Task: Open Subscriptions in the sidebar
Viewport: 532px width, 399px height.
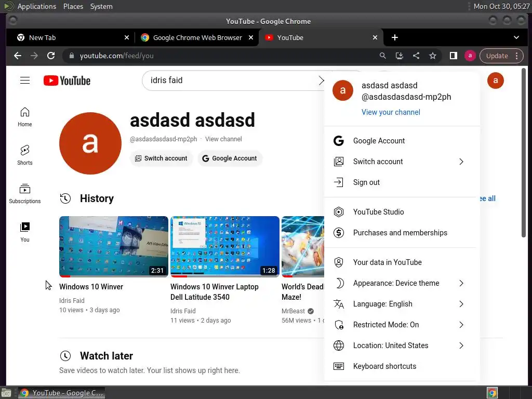Action: click(25, 194)
